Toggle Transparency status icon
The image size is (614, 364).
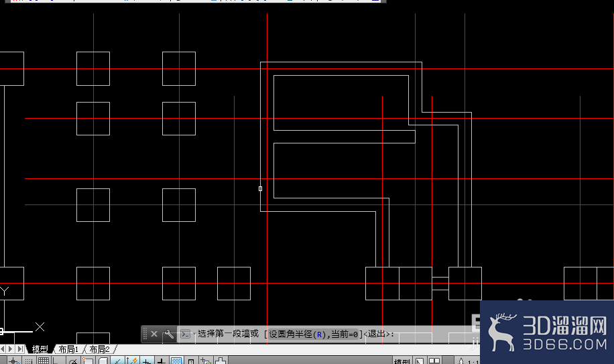[176, 361]
